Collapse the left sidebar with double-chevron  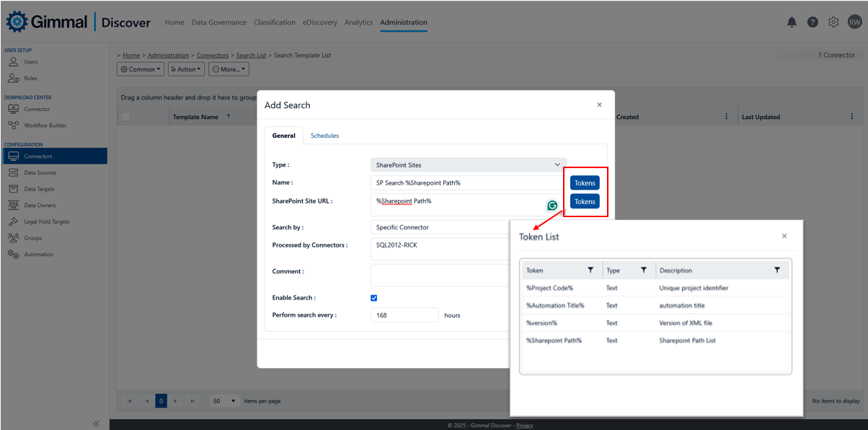96,424
